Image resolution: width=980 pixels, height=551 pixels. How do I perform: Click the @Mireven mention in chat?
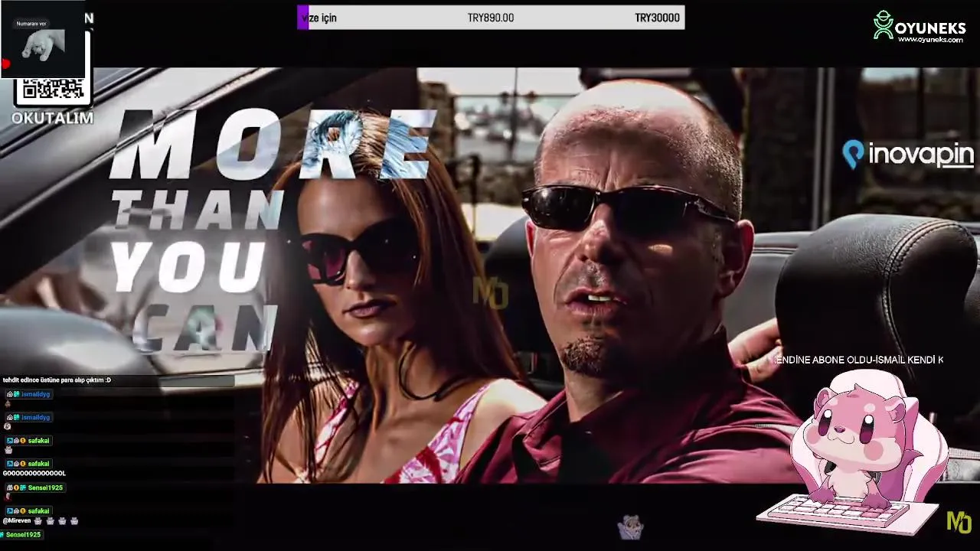17,521
